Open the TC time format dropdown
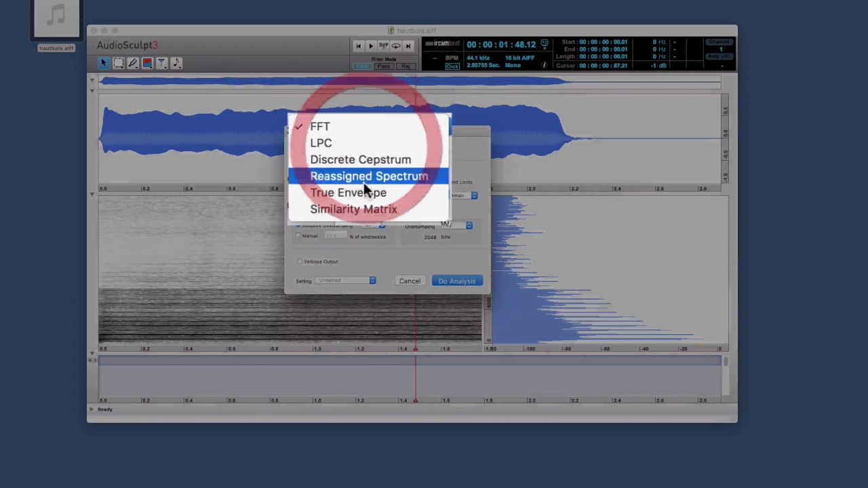The height and width of the screenshot is (488, 868). pyautogui.click(x=545, y=43)
